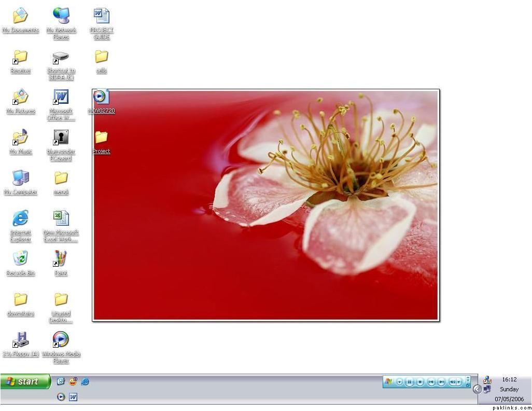Select the Windows Media Player desktop shortcut
Viewport: 532px width, 411px height.
pyautogui.click(x=61, y=340)
